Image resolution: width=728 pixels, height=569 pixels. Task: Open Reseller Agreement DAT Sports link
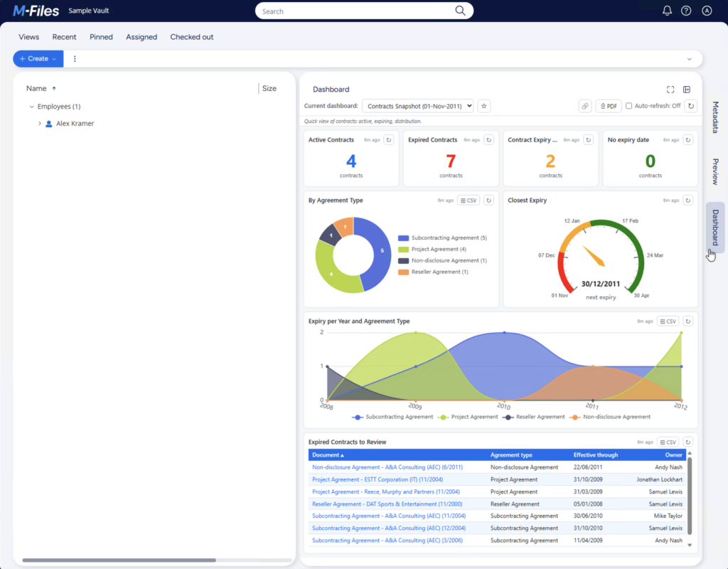tap(387, 504)
